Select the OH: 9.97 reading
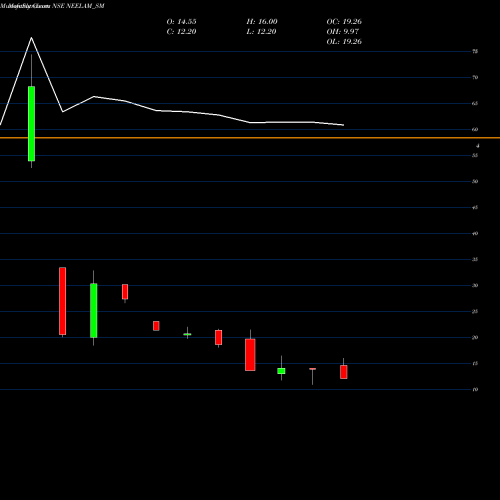 pyautogui.click(x=343, y=32)
